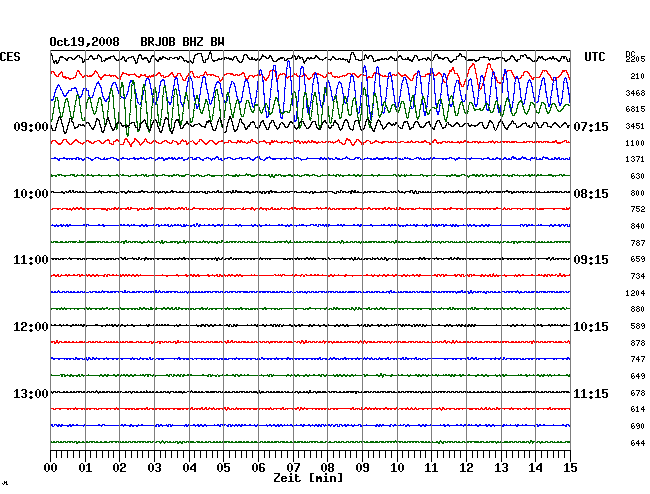
Task: Click the 11:15 UTC time label
Action: click(591, 393)
